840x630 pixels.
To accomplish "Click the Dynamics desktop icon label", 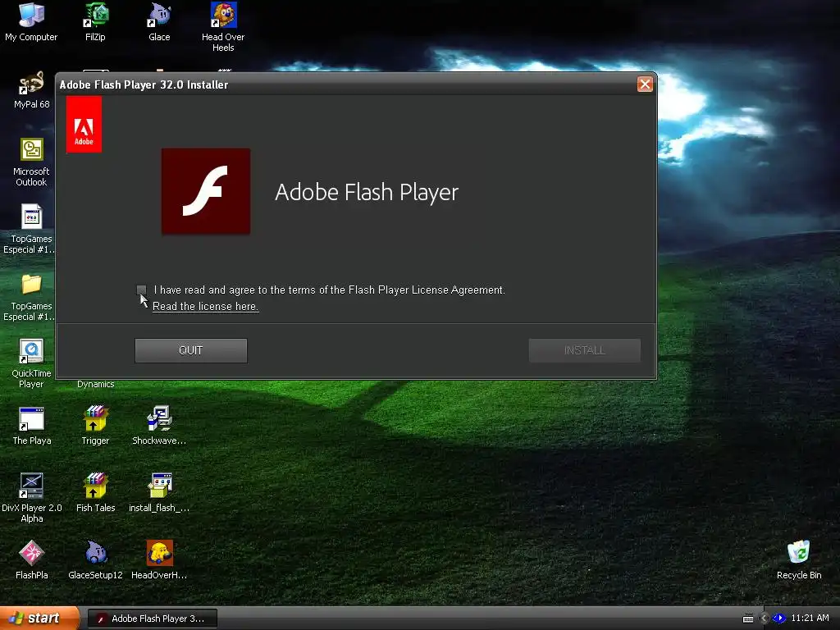I will click(95, 384).
